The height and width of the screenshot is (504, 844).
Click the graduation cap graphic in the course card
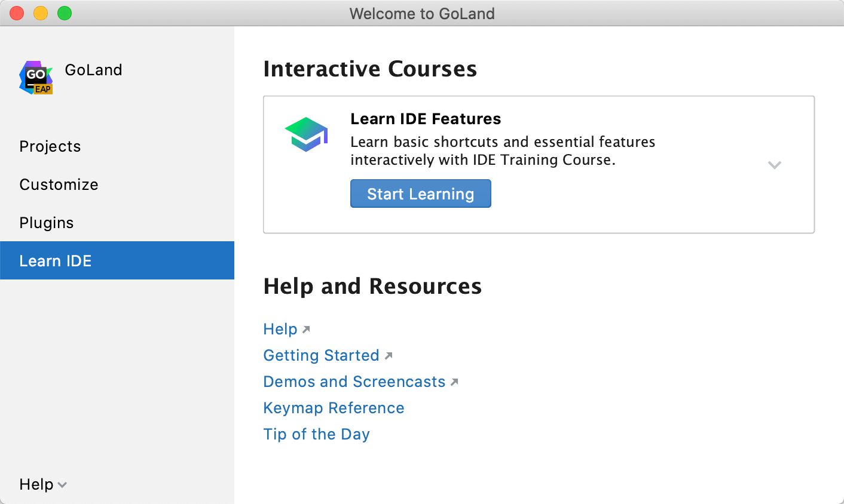306,133
